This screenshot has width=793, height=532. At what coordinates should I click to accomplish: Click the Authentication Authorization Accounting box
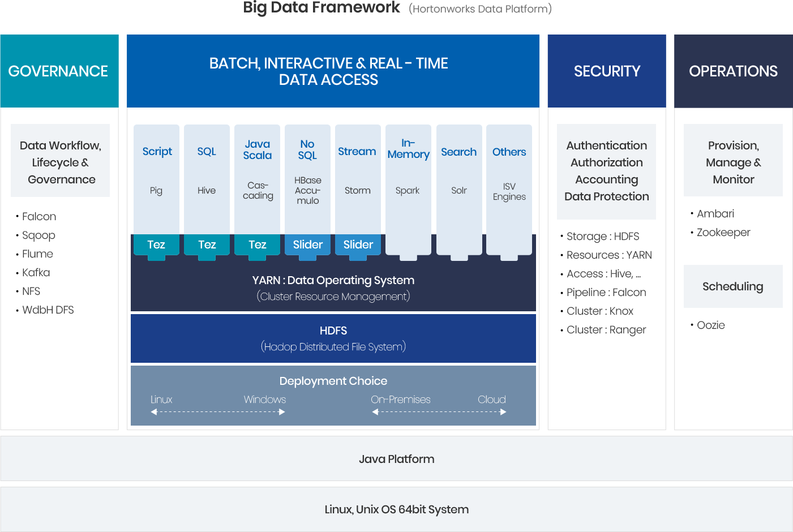point(607,171)
